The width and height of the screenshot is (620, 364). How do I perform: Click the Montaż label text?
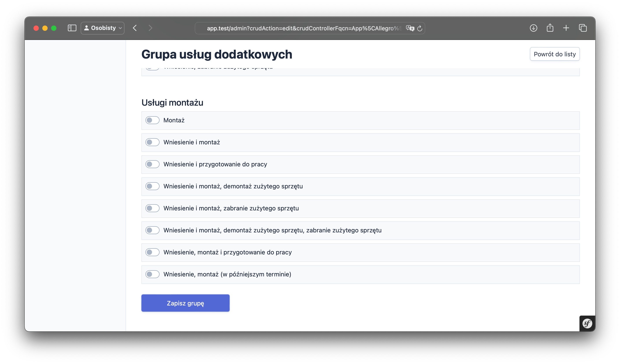point(174,120)
